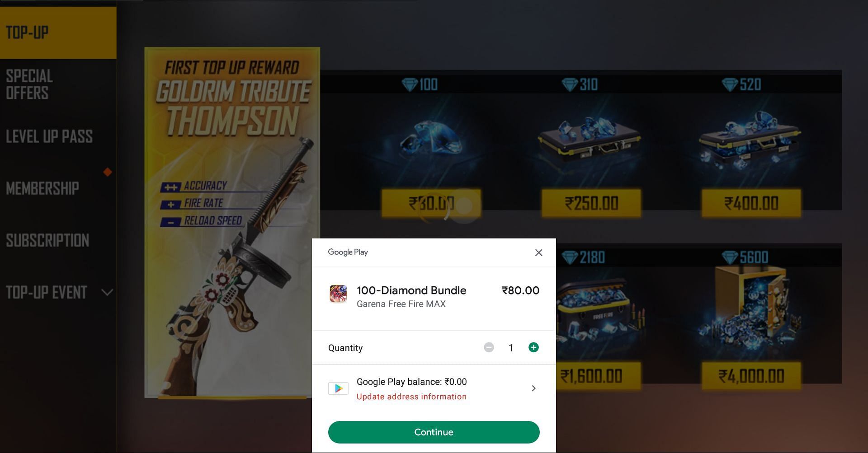Close the Google Play purchase dialog
868x453 pixels.
pyautogui.click(x=538, y=252)
